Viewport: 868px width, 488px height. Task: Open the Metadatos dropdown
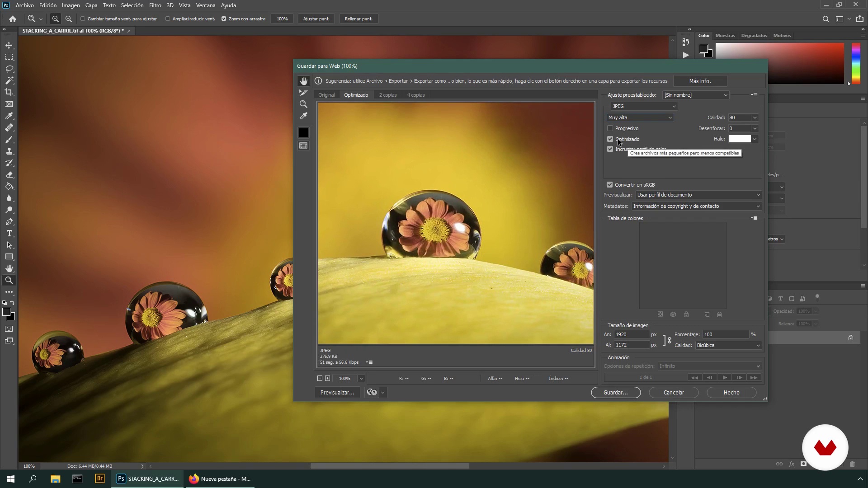pyautogui.click(x=697, y=206)
